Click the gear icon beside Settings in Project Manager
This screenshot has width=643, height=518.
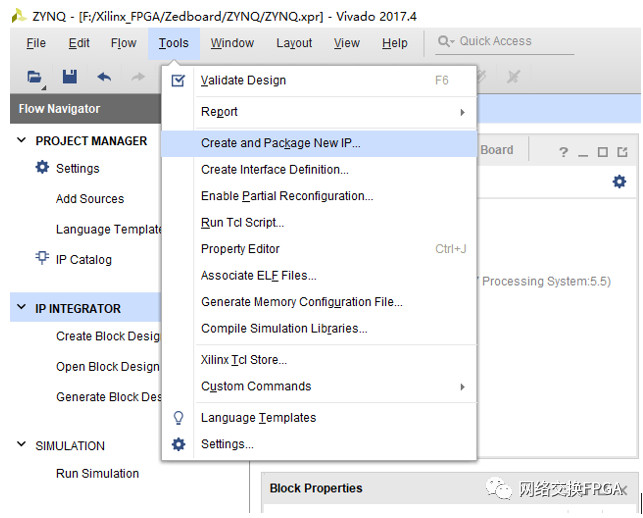point(42,167)
